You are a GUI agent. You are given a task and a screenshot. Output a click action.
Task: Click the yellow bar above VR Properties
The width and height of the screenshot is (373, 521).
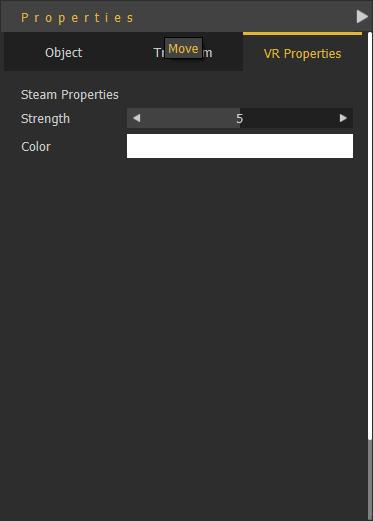[x=302, y=33]
